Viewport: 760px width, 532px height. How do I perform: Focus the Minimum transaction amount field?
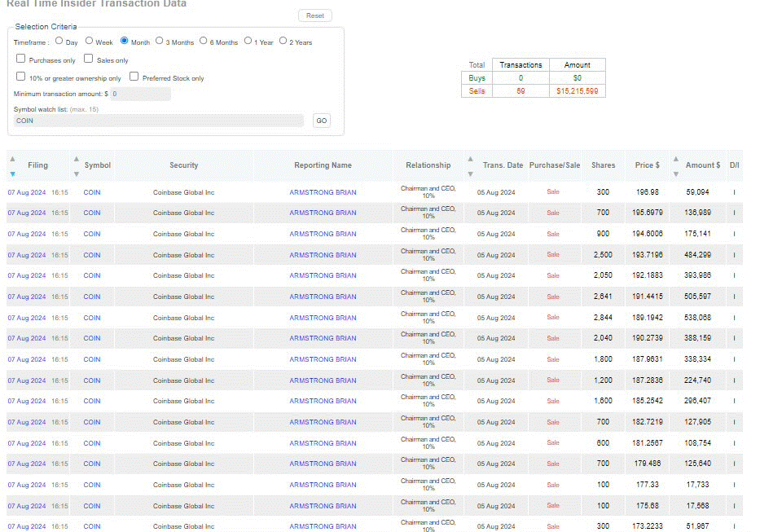140,94
